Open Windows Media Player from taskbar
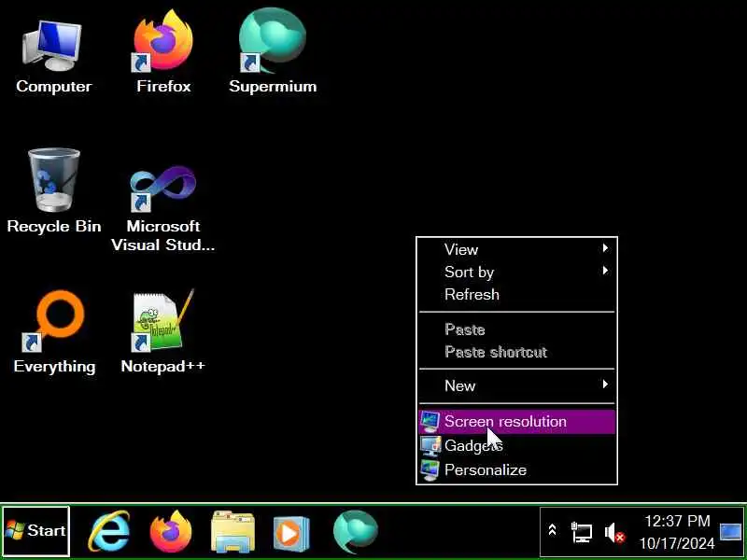Screen dimensions: 747x560 coord(291,532)
